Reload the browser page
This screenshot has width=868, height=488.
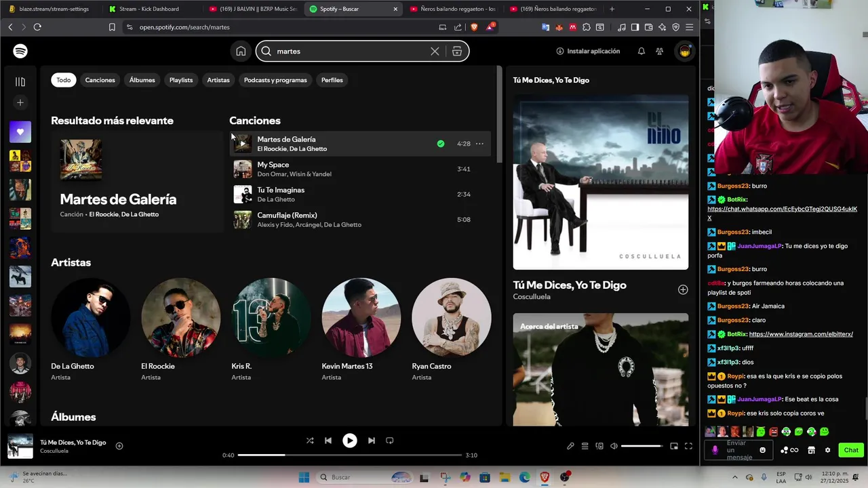click(37, 27)
